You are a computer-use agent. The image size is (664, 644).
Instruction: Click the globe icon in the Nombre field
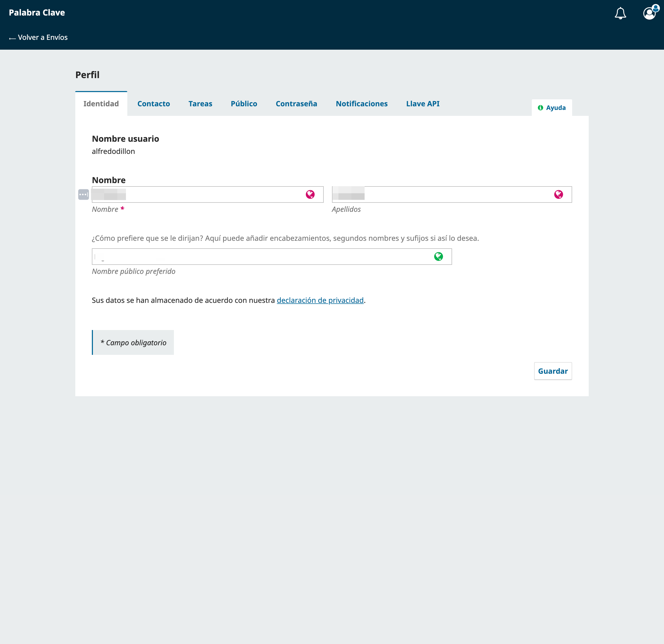[x=310, y=194]
